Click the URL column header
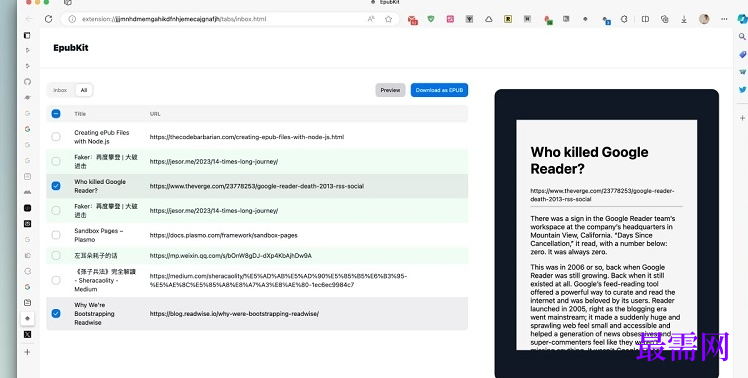 [x=155, y=114]
